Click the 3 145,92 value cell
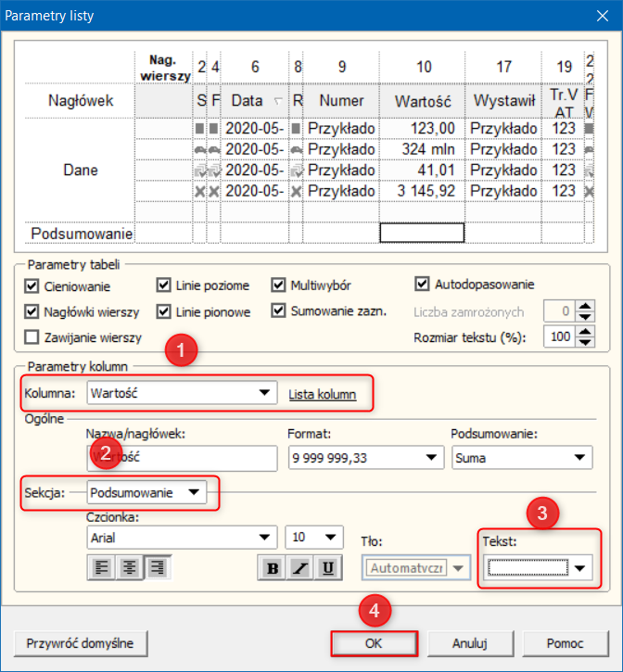Image resolution: width=623 pixels, height=672 pixels. coord(423,191)
